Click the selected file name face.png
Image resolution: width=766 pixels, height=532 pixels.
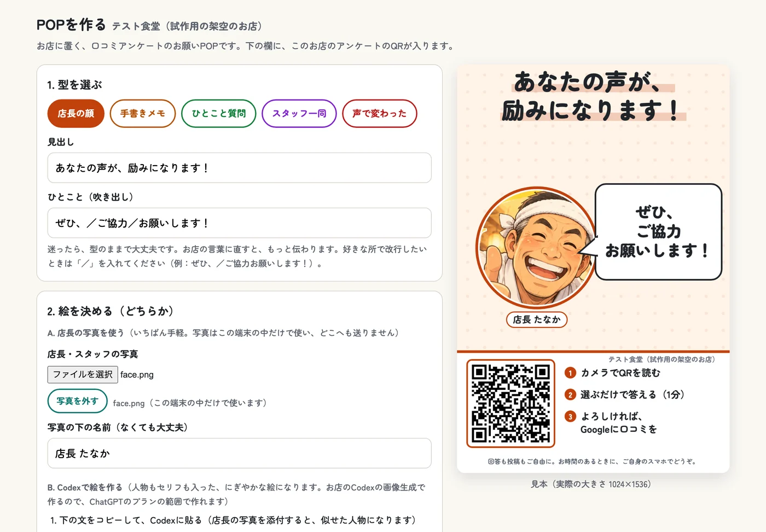pyautogui.click(x=137, y=375)
